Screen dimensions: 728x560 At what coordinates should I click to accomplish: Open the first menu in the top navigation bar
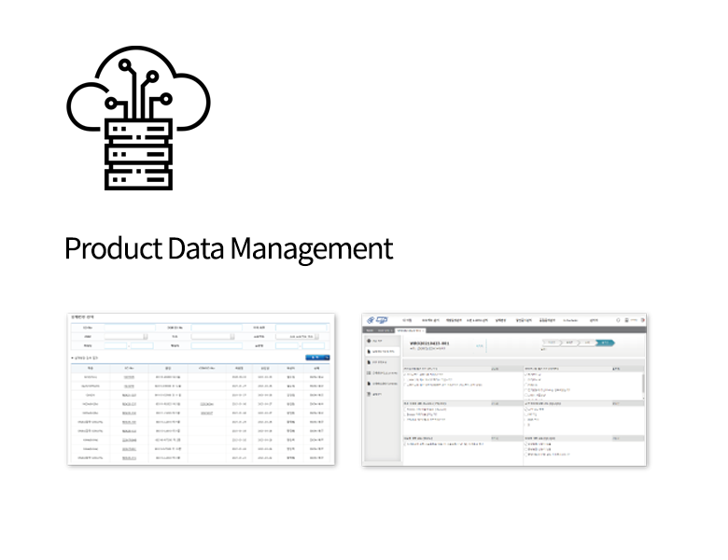[x=407, y=320]
